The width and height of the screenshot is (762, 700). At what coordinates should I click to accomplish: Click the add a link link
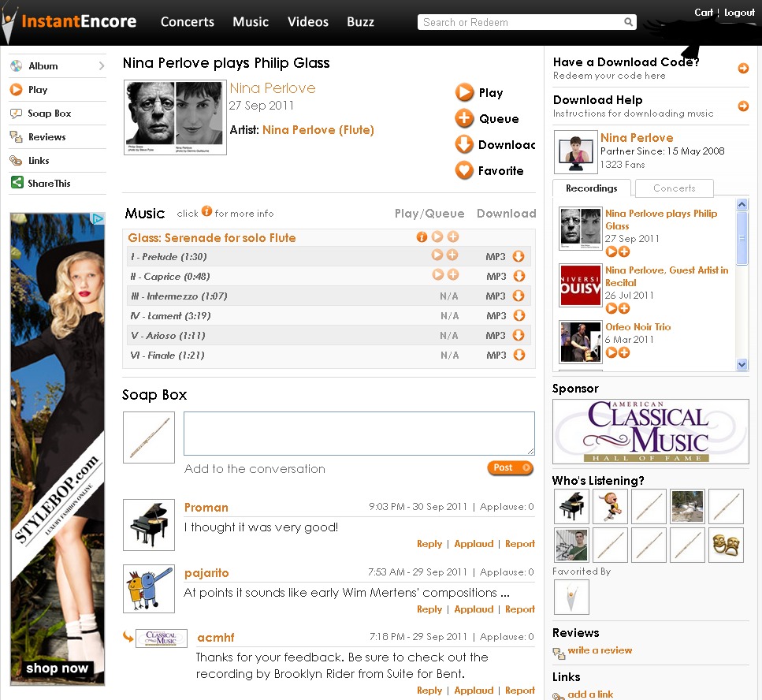point(590,694)
